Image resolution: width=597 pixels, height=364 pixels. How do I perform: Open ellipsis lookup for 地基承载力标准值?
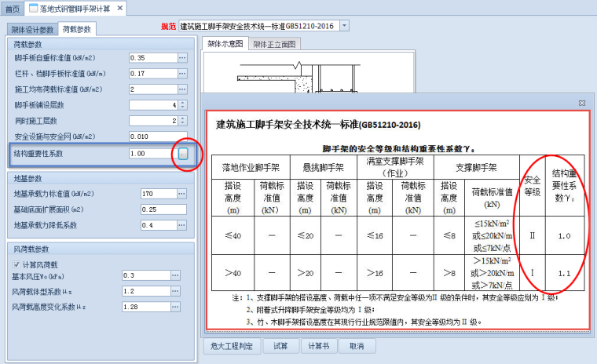click(x=182, y=194)
